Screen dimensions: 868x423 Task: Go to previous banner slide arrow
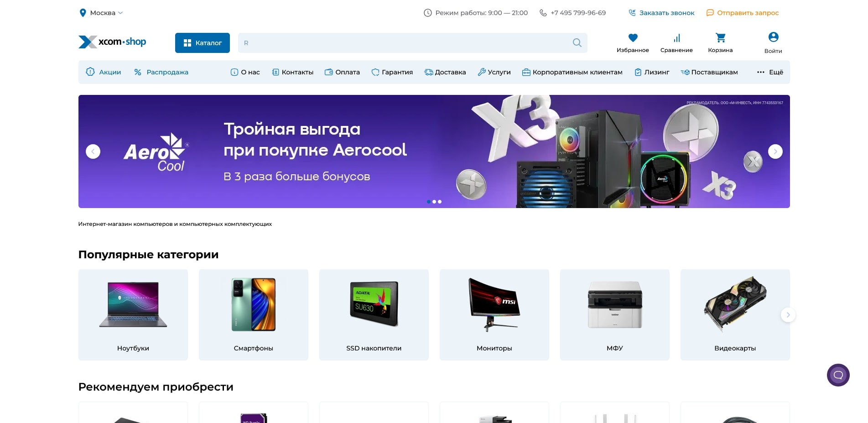(93, 151)
